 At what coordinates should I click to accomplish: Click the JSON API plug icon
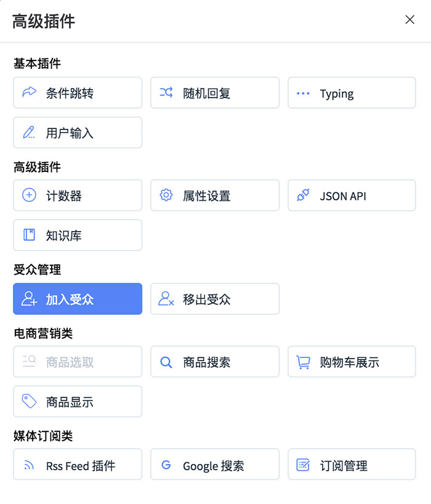[x=303, y=195]
